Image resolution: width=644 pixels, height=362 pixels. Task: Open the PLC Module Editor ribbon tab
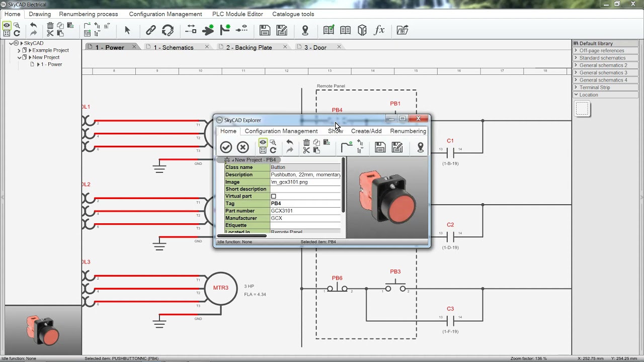(237, 14)
